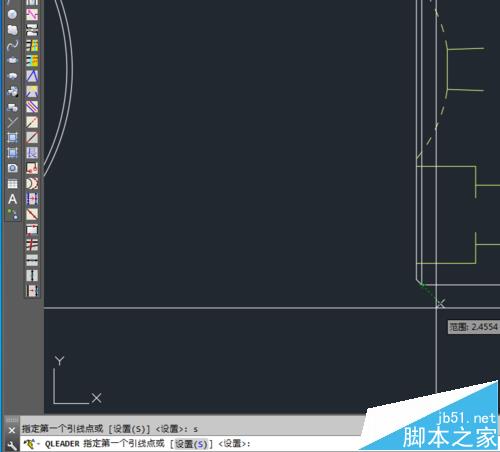The height and width of the screenshot is (452, 500).
Task: Select the Ellipse tool
Action: [x=12, y=60]
